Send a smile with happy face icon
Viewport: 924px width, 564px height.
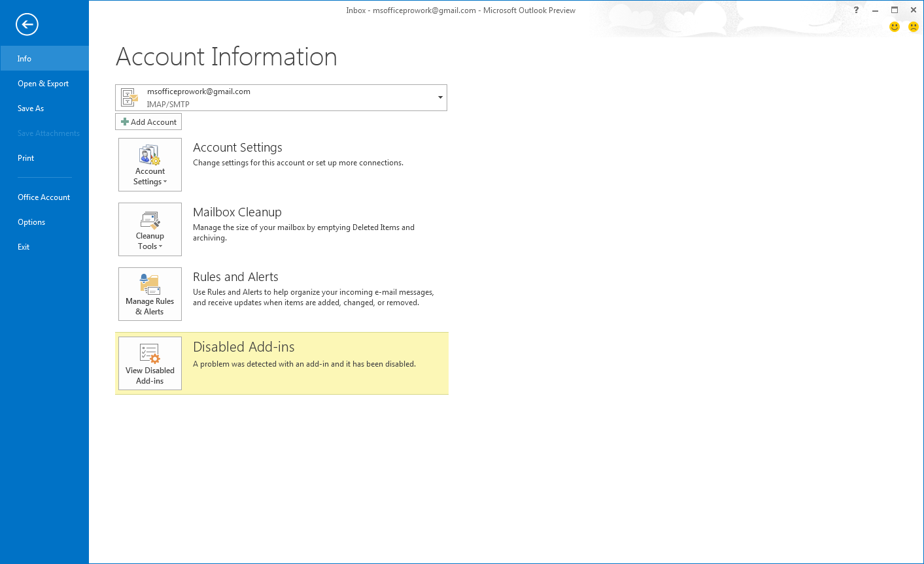(895, 27)
